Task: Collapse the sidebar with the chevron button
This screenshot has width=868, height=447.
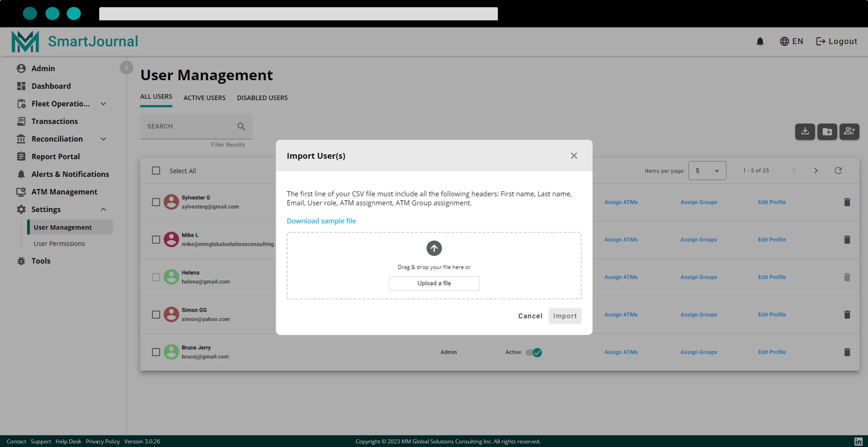Action: [x=126, y=68]
